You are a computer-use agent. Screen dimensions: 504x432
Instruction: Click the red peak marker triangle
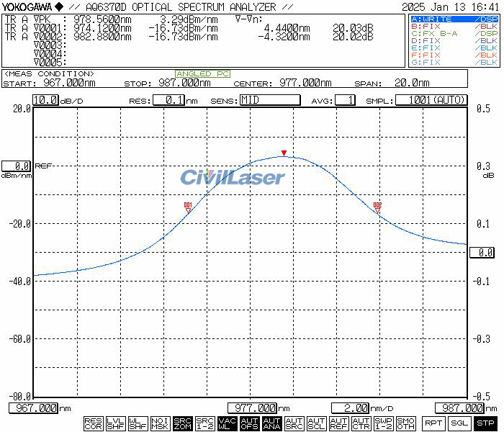(284, 153)
